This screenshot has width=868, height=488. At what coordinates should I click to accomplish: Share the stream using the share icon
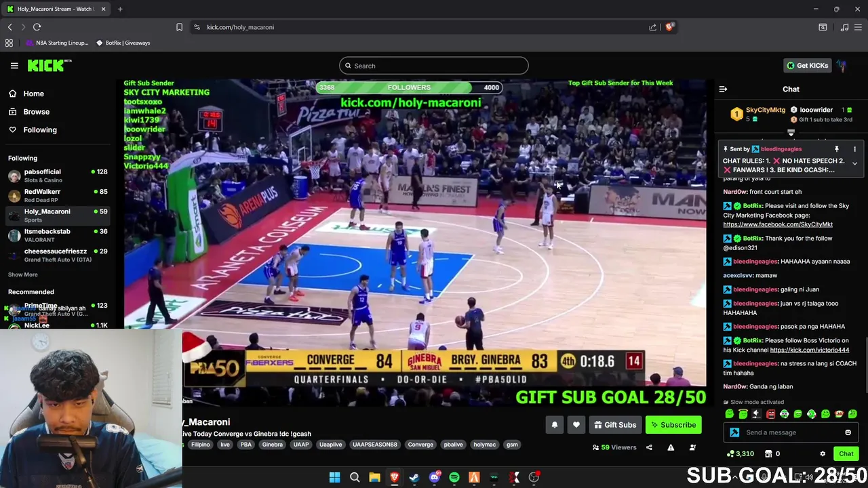pyautogui.click(x=649, y=447)
